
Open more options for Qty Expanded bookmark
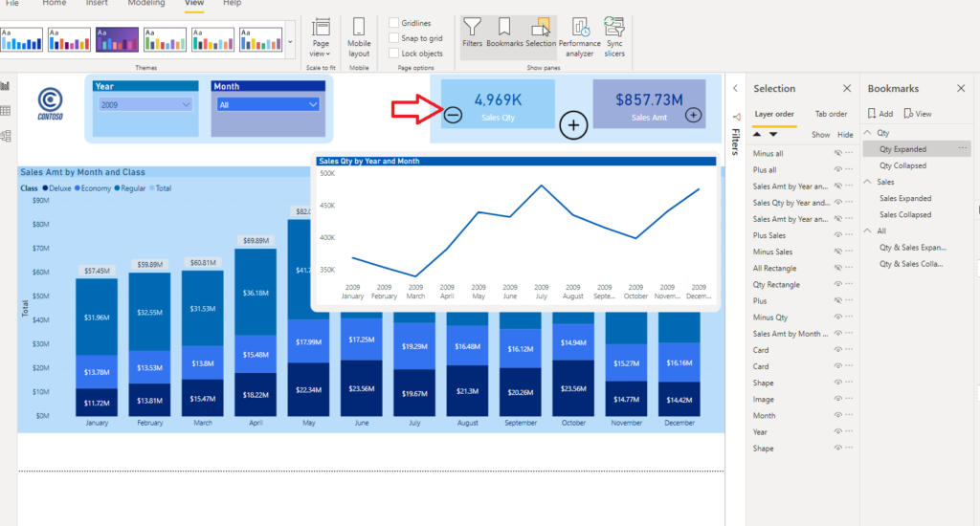tap(963, 148)
